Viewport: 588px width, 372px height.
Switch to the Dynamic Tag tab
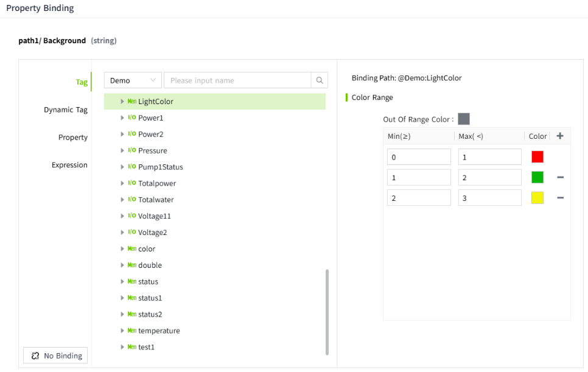pyautogui.click(x=66, y=110)
